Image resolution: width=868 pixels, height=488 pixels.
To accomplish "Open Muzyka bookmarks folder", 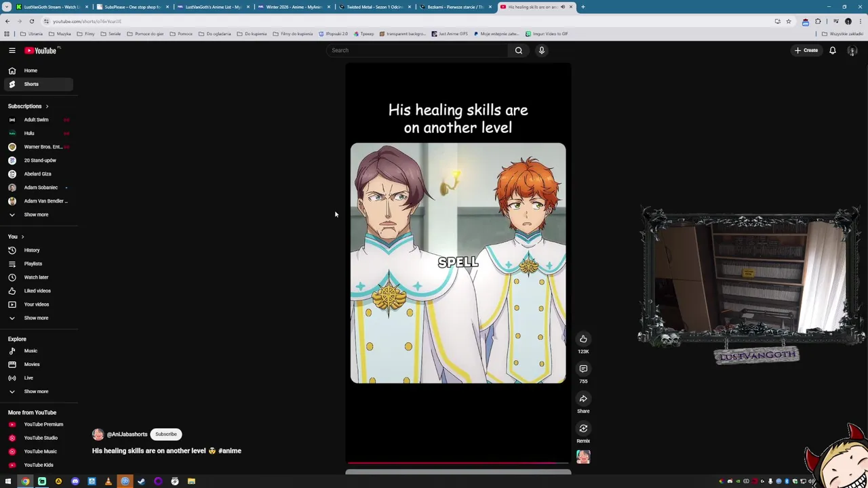I will (x=59, y=34).
